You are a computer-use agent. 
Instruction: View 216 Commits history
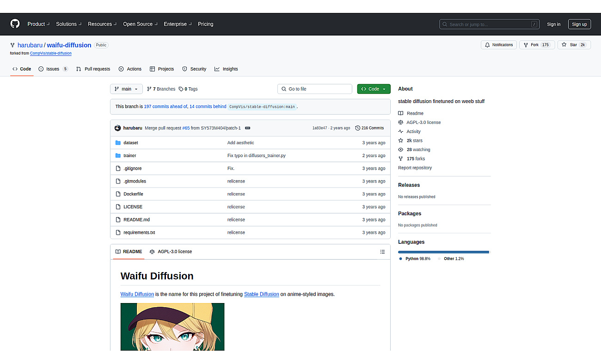point(369,128)
